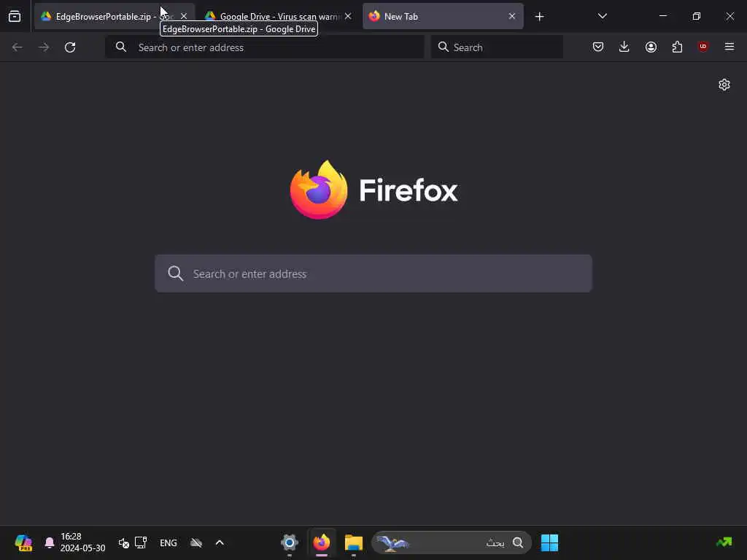This screenshot has height=560, width=747.
Task: Open a new tab with plus button
Action: (539, 17)
